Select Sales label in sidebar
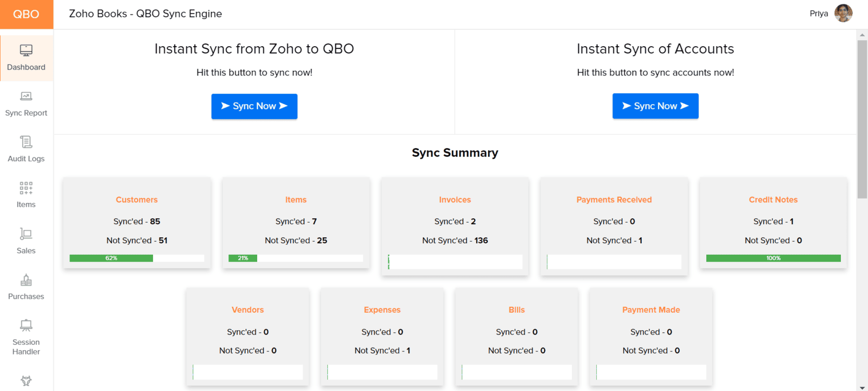Screen dimensions: 868x391 tap(26, 250)
